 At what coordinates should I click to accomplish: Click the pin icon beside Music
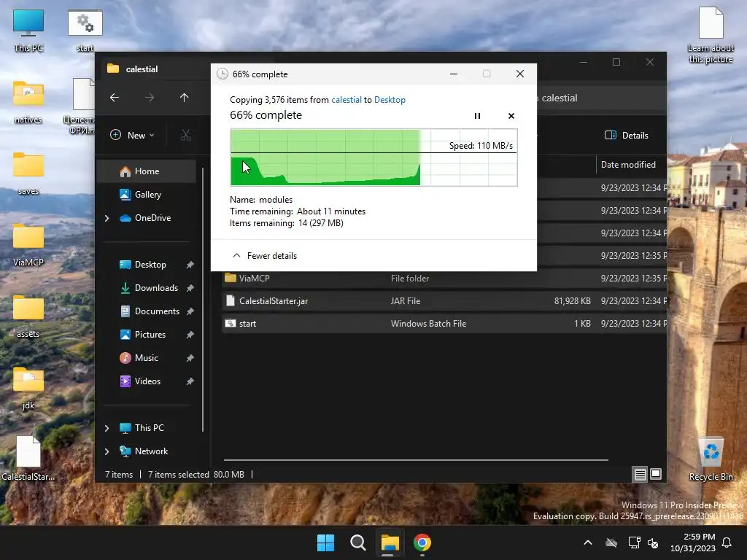tap(190, 358)
